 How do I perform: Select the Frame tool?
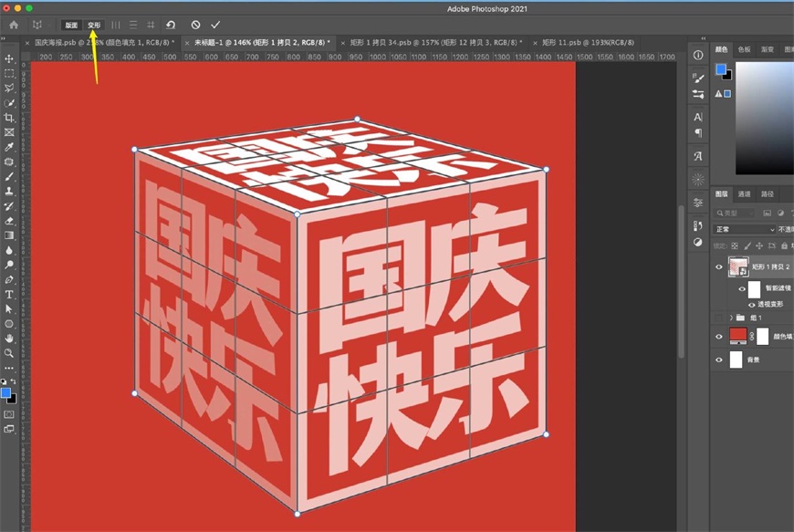[x=9, y=132]
